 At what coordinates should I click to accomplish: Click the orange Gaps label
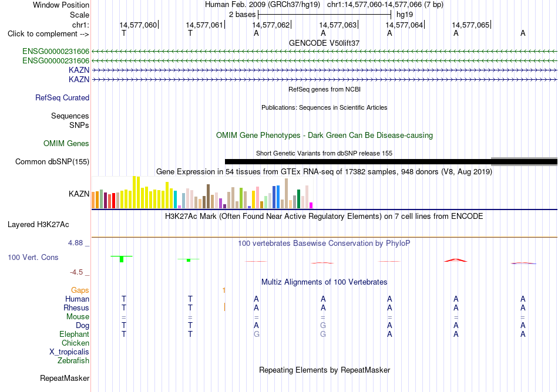(80, 290)
